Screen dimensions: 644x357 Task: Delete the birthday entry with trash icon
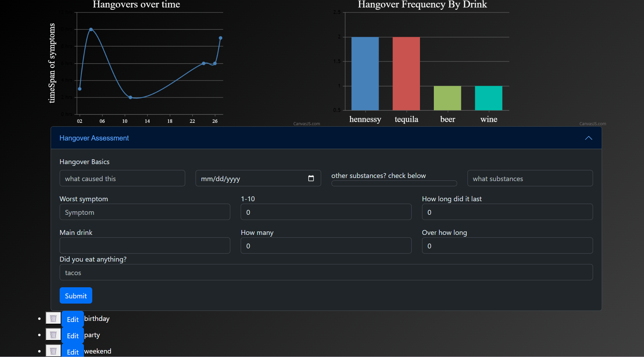click(x=53, y=318)
